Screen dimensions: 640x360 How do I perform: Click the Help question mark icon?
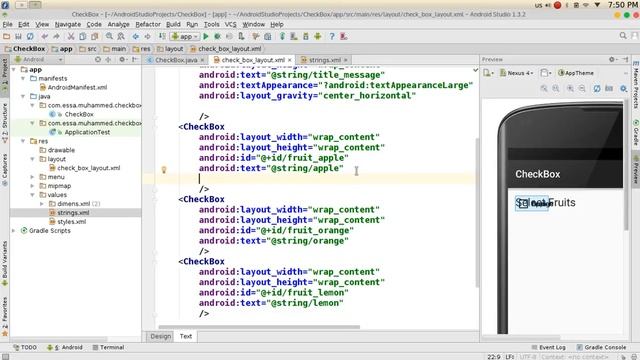pyautogui.click(x=332, y=36)
